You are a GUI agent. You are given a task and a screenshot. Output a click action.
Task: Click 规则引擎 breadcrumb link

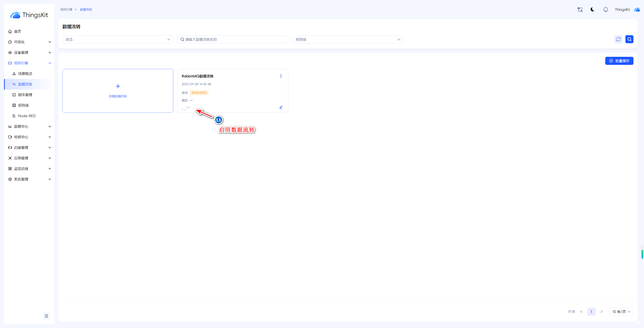coord(66,10)
